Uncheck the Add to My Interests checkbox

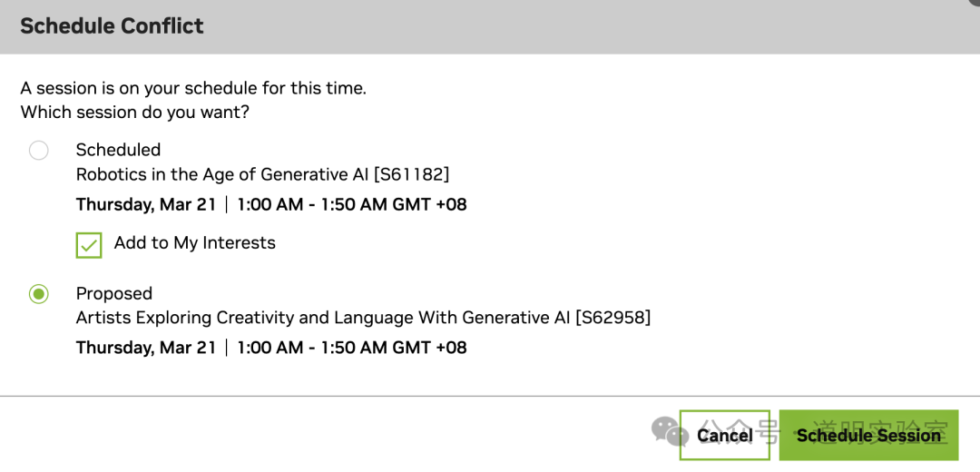tap(89, 245)
